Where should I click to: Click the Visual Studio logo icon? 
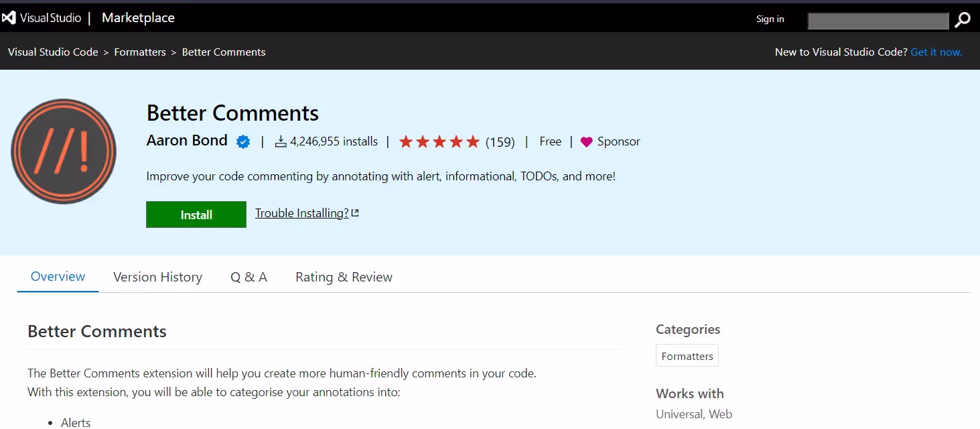tap(9, 18)
